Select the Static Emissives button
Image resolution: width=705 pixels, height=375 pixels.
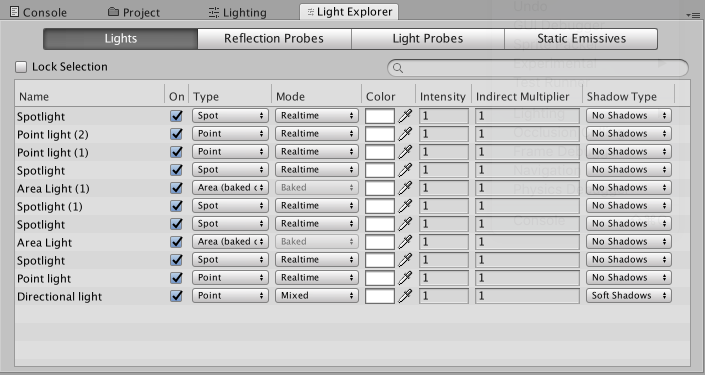(x=581, y=39)
